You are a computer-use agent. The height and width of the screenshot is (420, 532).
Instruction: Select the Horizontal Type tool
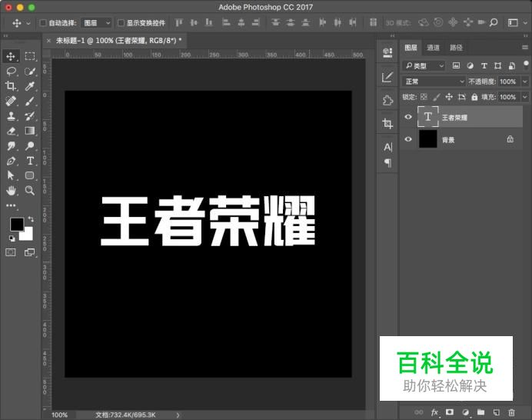point(30,161)
